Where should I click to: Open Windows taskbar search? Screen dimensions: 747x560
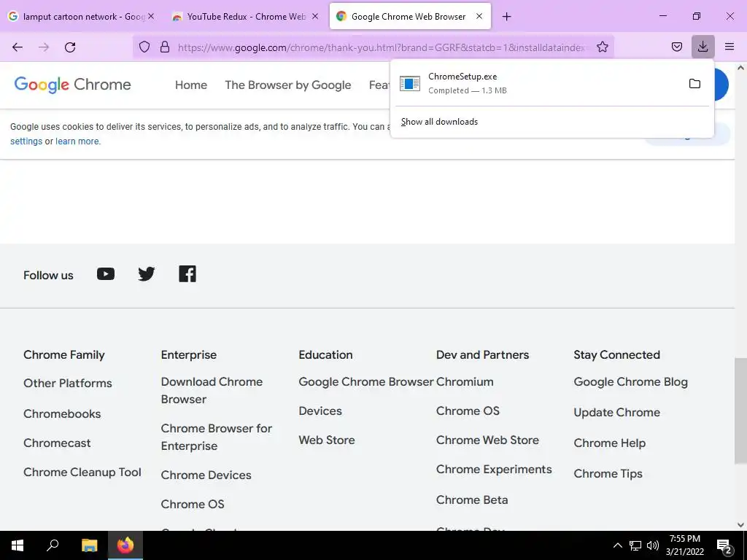click(53, 545)
